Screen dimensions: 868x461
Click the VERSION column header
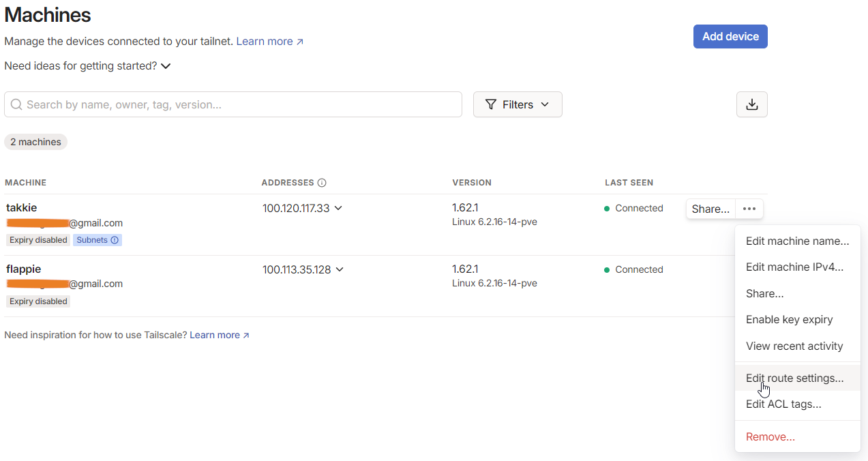tap(472, 183)
